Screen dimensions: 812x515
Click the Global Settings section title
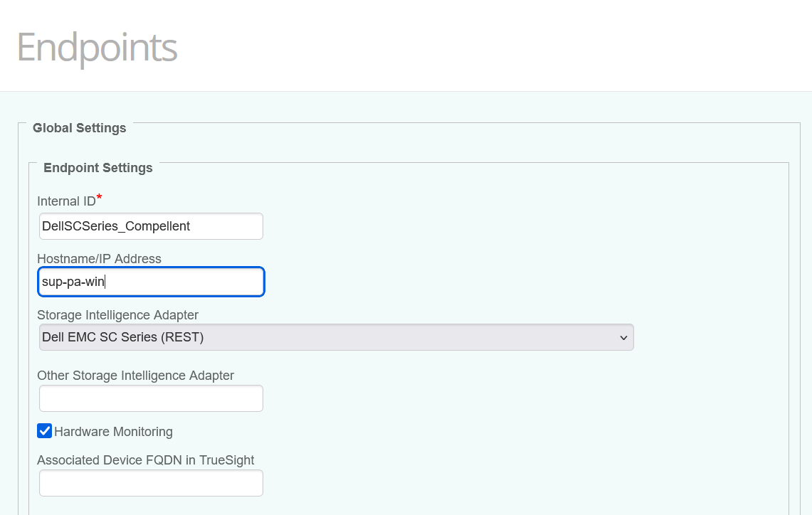click(80, 128)
